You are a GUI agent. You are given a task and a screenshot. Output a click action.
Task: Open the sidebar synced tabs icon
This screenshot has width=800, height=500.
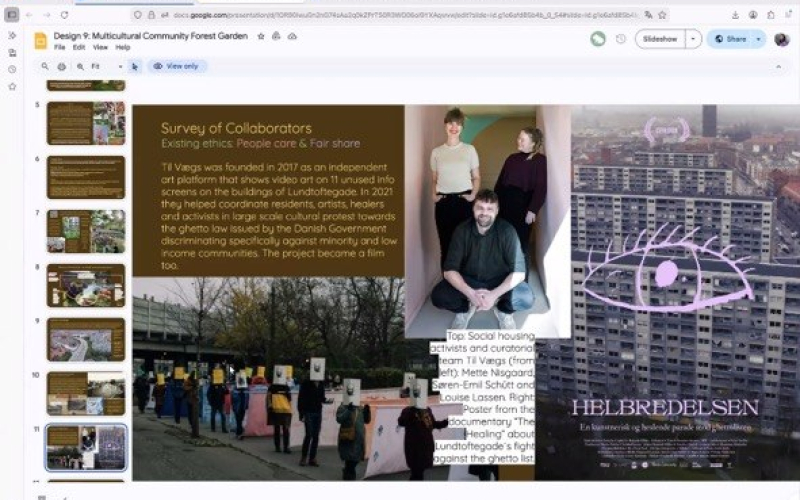coord(12,53)
